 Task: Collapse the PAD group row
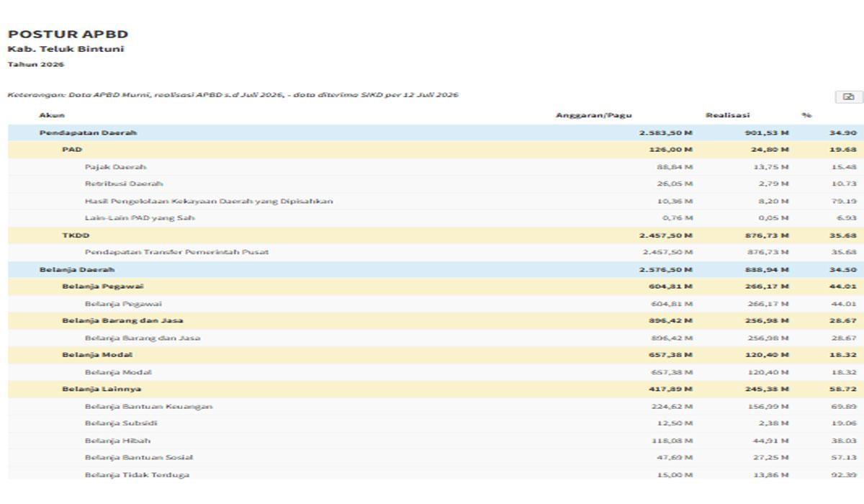click(436, 150)
